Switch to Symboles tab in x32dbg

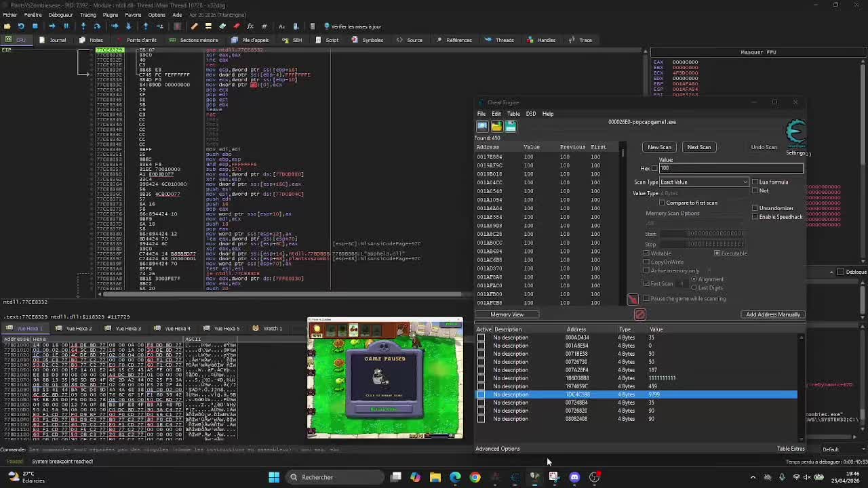click(x=368, y=40)
